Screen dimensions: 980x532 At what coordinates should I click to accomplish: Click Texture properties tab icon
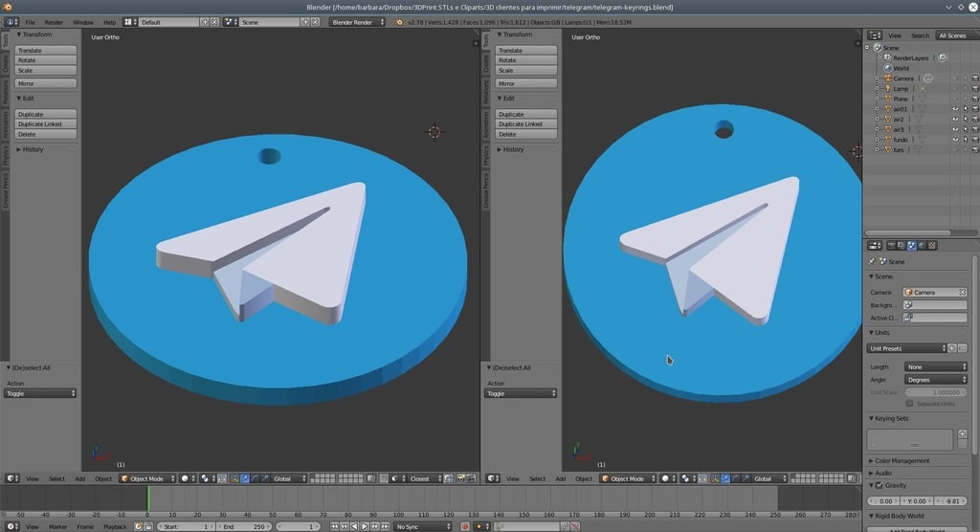pyautogui.click(x=932, y=246)
